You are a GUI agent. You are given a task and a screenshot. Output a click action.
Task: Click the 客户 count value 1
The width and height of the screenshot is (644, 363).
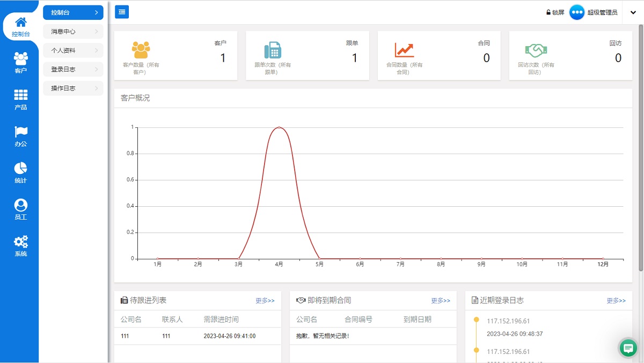coord(223,58)
